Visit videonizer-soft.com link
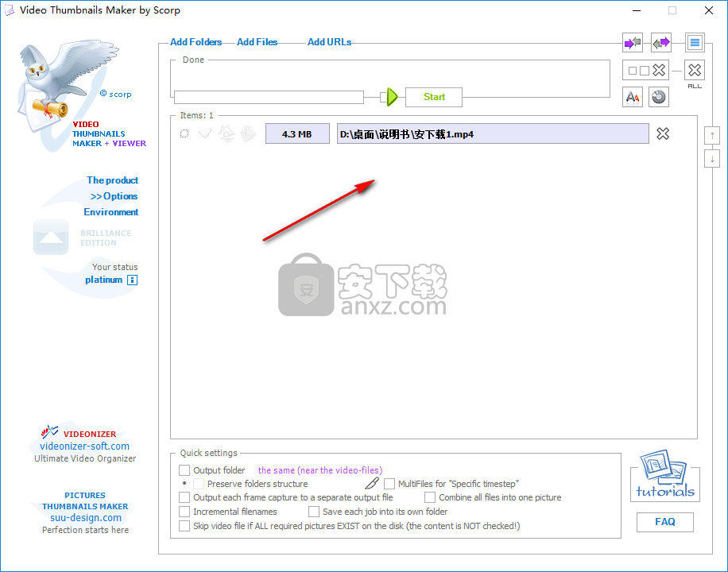 (84, 446)
